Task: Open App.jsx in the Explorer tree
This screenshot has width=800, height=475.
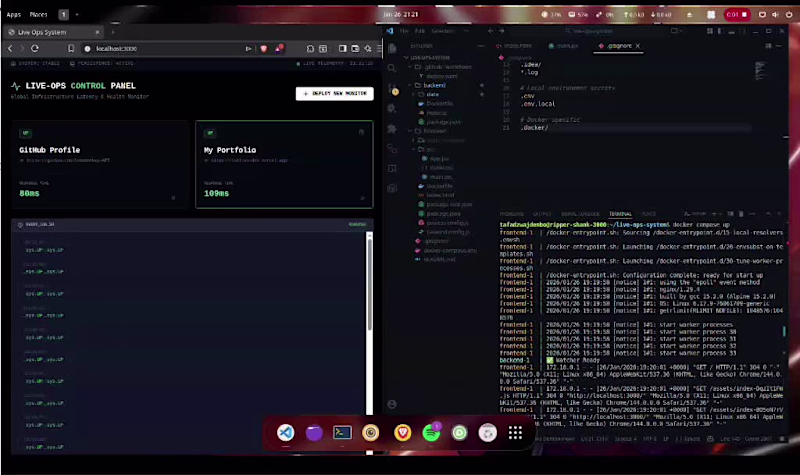Action: point(439,159)
